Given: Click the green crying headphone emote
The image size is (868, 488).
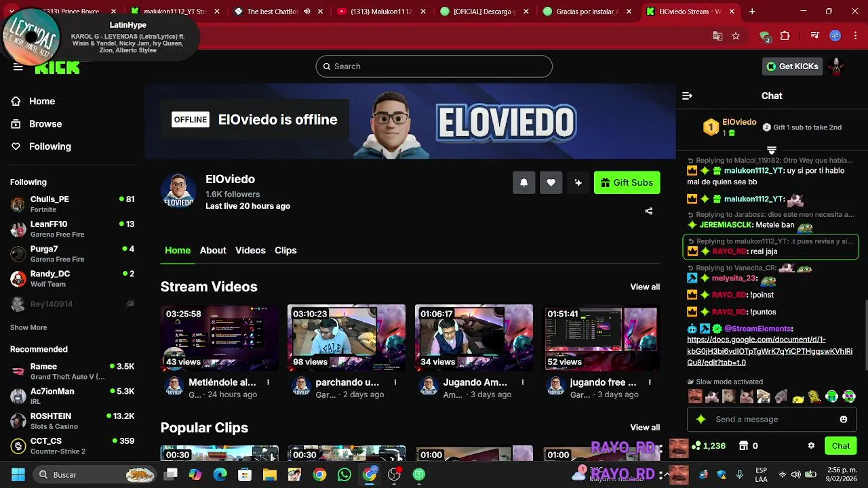Looking at the screenshot, I should pyautogui.click(x=832, y=396).
